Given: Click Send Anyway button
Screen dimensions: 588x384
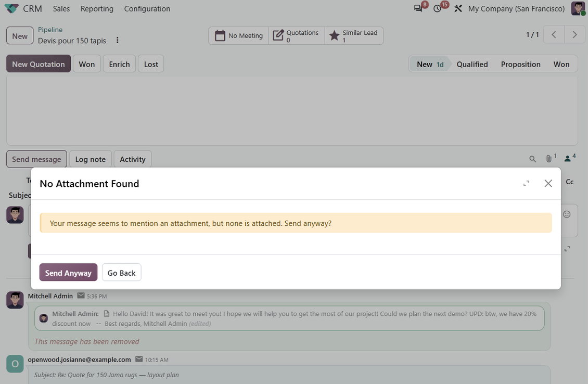Looking at the screenshot, I should tap(68, 273).
